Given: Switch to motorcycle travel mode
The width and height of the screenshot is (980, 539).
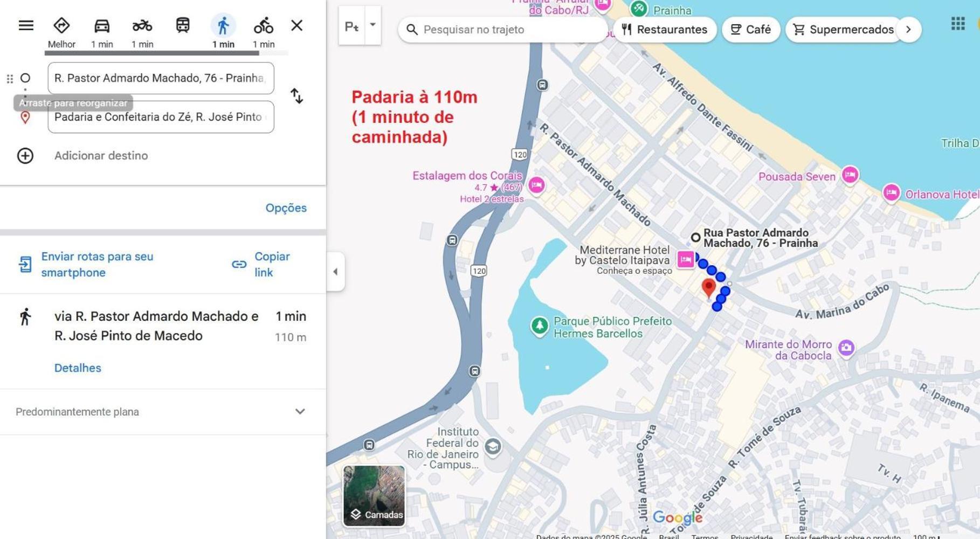Looking at the screenshot, I should tap(142, 32).
